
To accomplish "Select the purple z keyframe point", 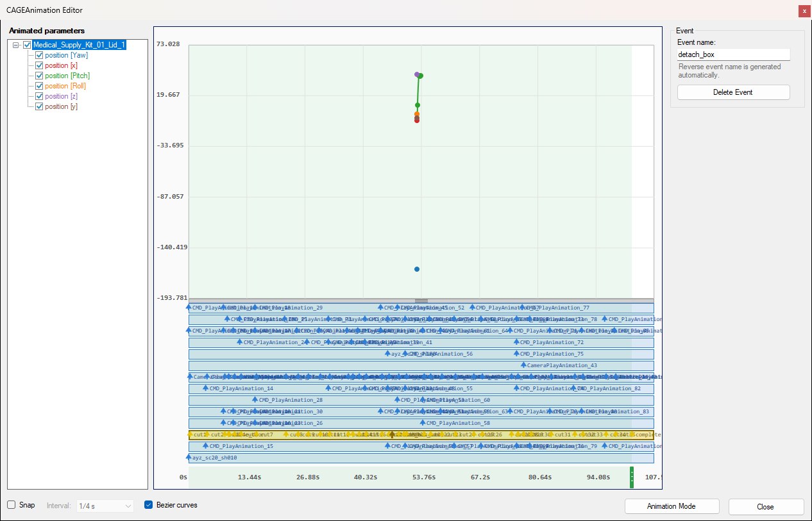I will tap(417, 74).
